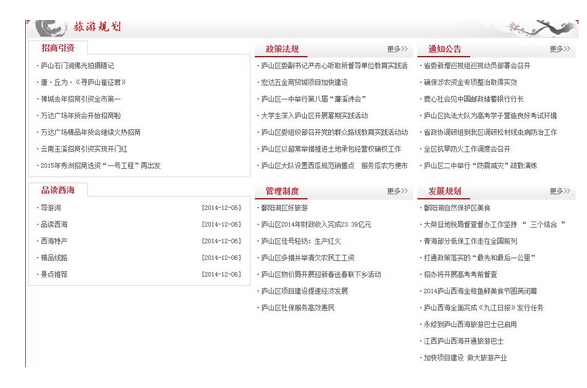Open notice 鹿心社会见中国邮政储蓄银行行长
Viewport: 587px width, 388px height.
[x=474, y=99]
